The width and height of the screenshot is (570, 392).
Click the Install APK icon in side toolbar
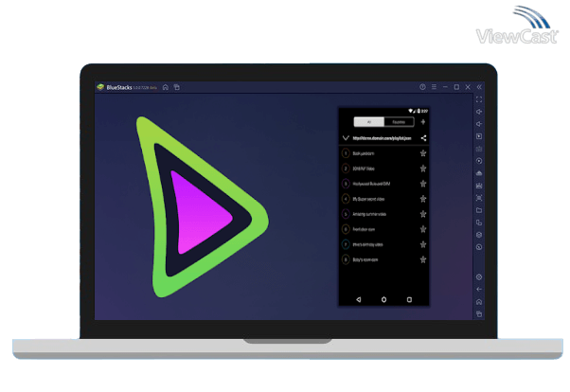[x=479, y=173]
